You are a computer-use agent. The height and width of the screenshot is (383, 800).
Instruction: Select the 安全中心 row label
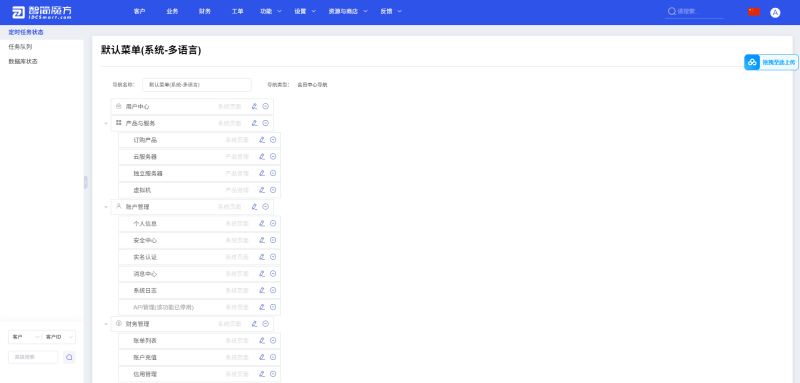coord(145,240)
